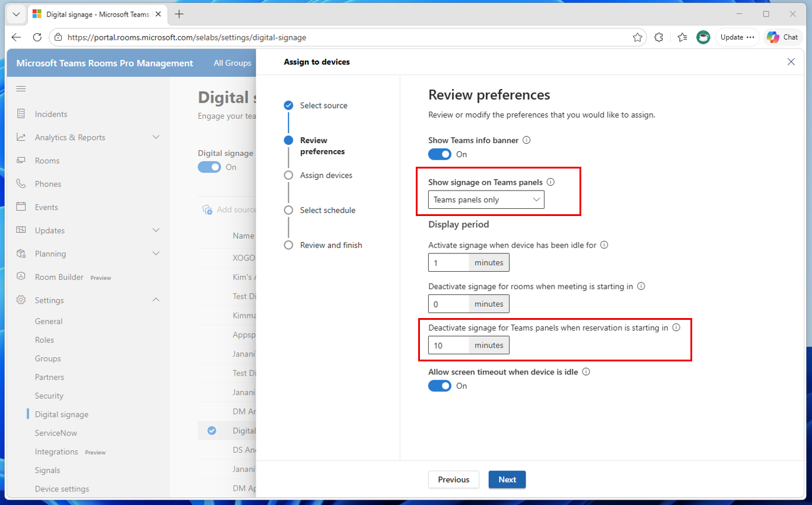812x505 pixels.
Task: Click the Previous button
Action: (x=454, y=479)
